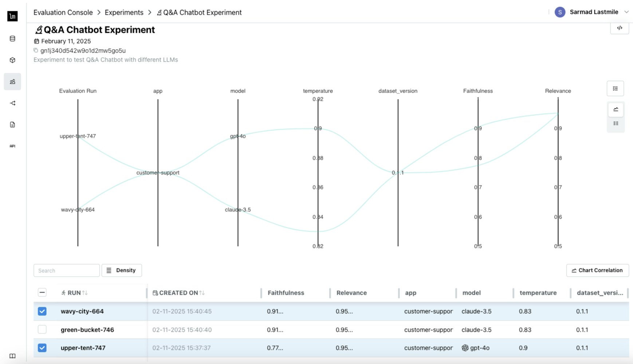The height and width of the screenshot is (364, 633).
Task: Click the Search input field
Action: (67, 270)
